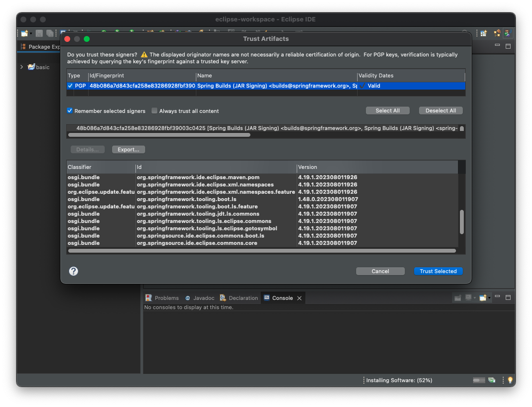Select the perspective icon left of the rightmost one

497,33
